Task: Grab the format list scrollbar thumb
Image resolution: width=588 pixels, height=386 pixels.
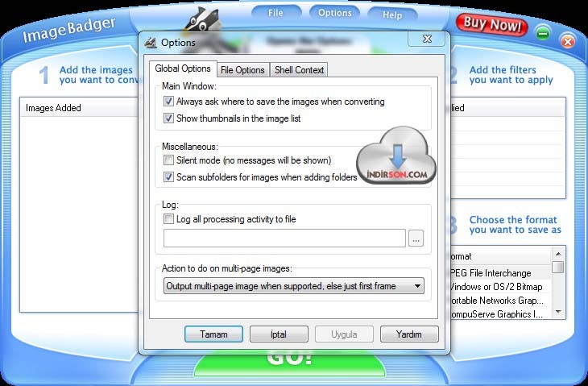Action: click(x=559, y=268)
